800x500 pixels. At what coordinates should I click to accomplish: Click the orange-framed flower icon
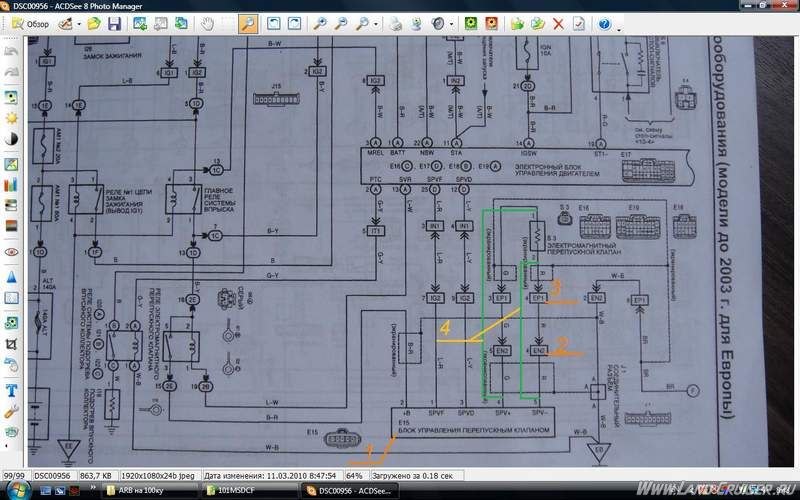(491, 24)
